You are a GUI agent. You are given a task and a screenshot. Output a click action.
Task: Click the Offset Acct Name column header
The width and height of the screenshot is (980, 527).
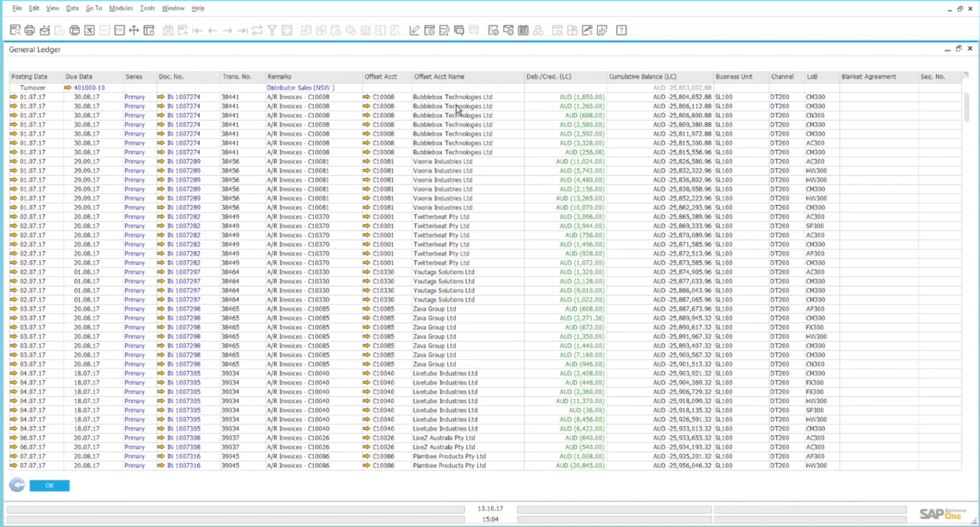coord(468,76)
